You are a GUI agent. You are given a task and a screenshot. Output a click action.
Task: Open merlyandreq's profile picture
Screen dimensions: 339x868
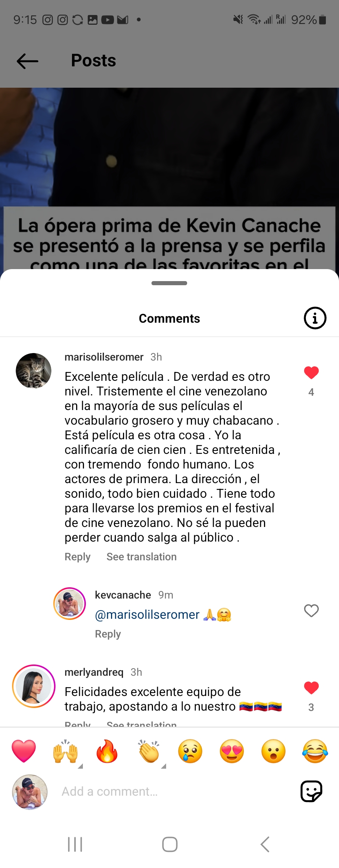(x=34, y=686)
